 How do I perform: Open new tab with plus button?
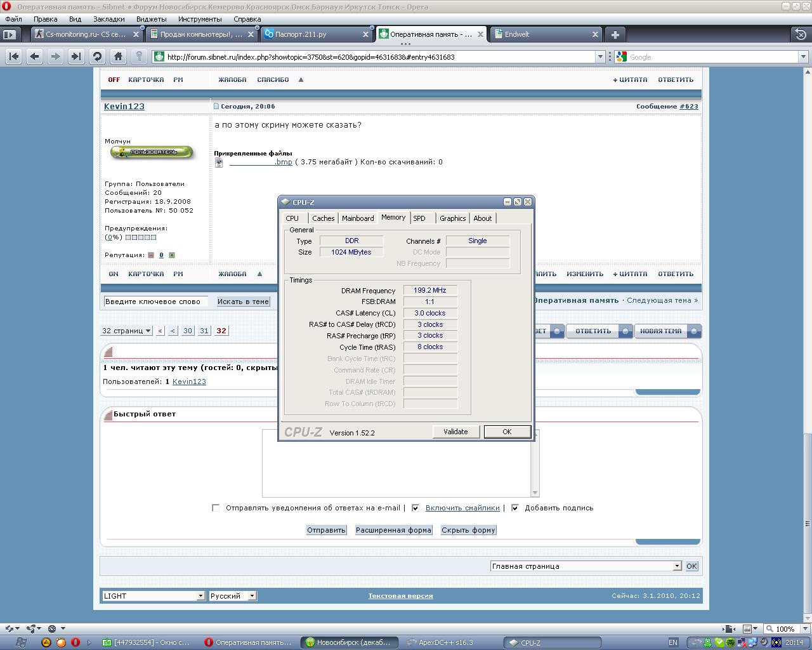(615, 34)
